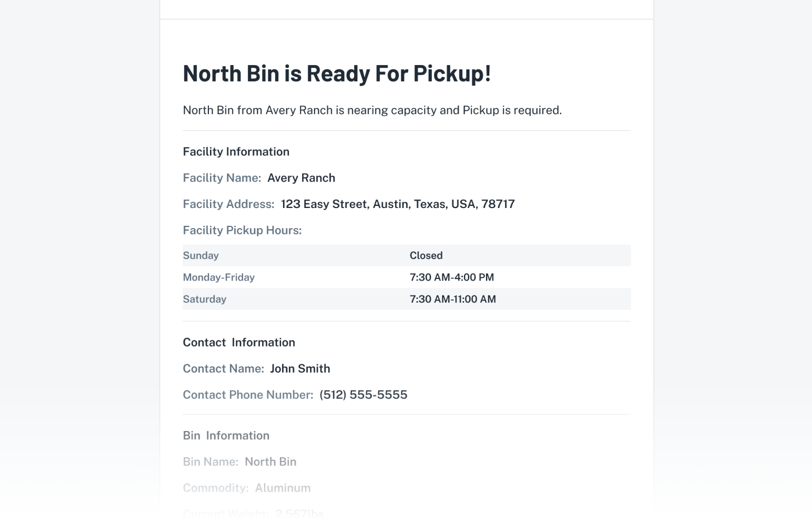
Task: Select the facility address 123 Easy Street text
Action: pos(398,204)
